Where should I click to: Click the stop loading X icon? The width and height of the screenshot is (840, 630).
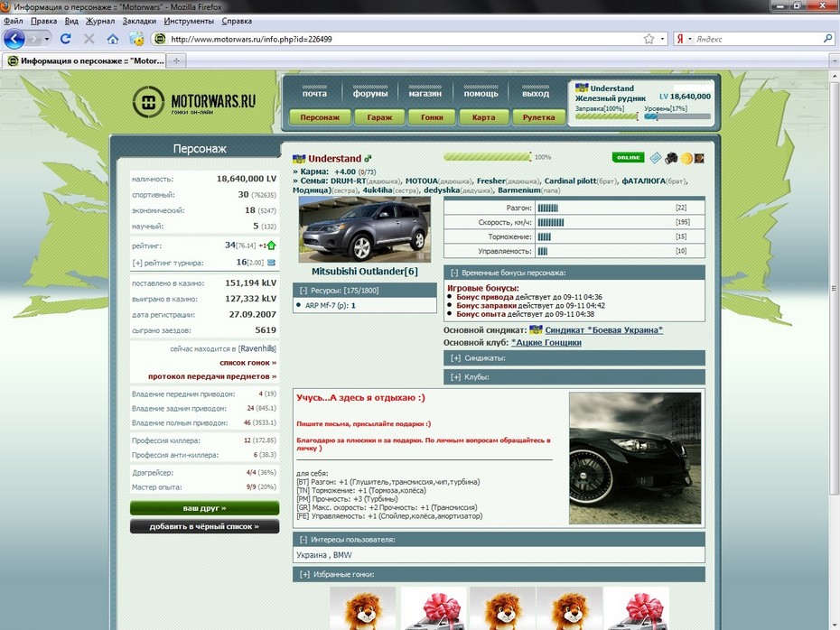tap(89, 39)
